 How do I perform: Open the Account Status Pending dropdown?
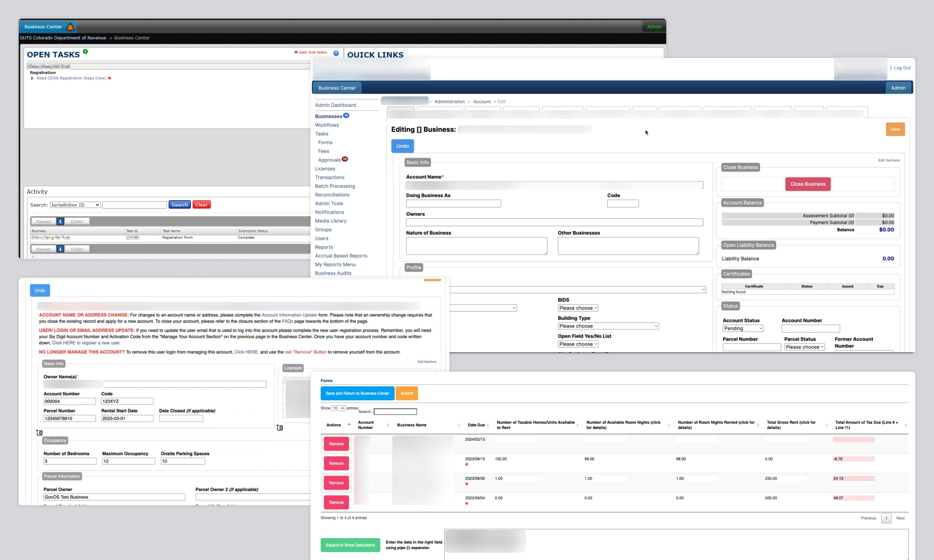[743, 329]
